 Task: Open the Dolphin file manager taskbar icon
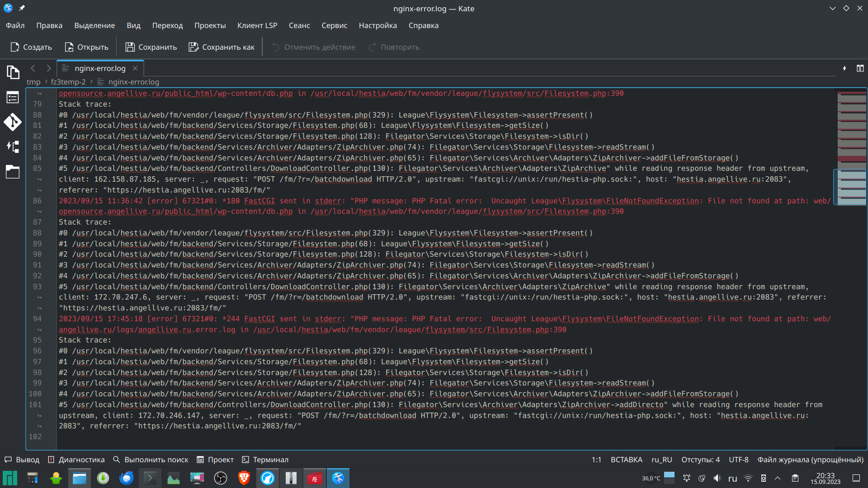coord(80,478)
